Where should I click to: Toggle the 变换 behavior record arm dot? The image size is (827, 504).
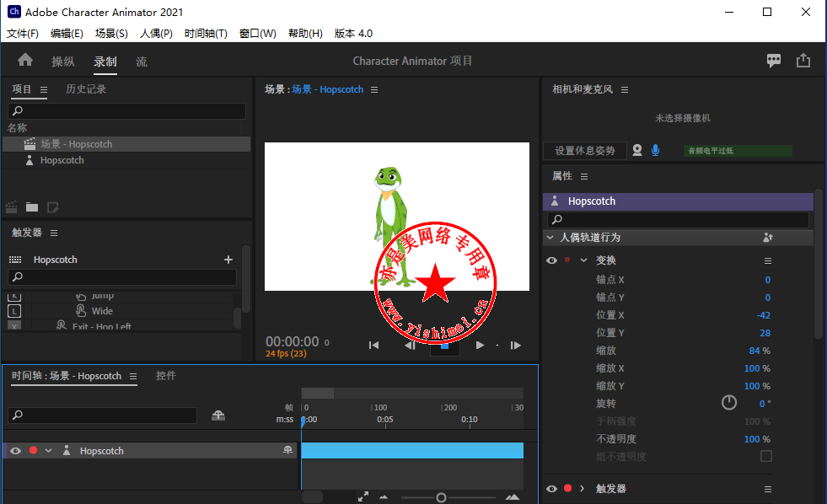tap(567, 260)
